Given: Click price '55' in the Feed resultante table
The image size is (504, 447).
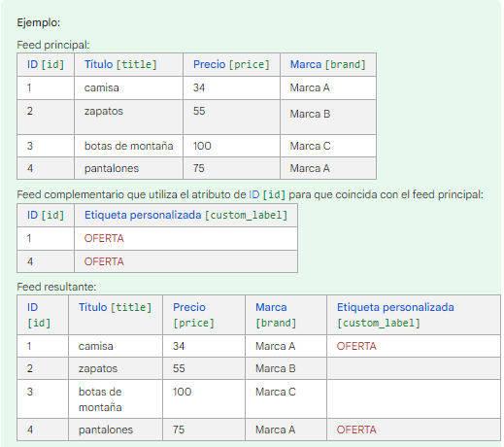Looking at the screenshot, I should click(179, 368).
